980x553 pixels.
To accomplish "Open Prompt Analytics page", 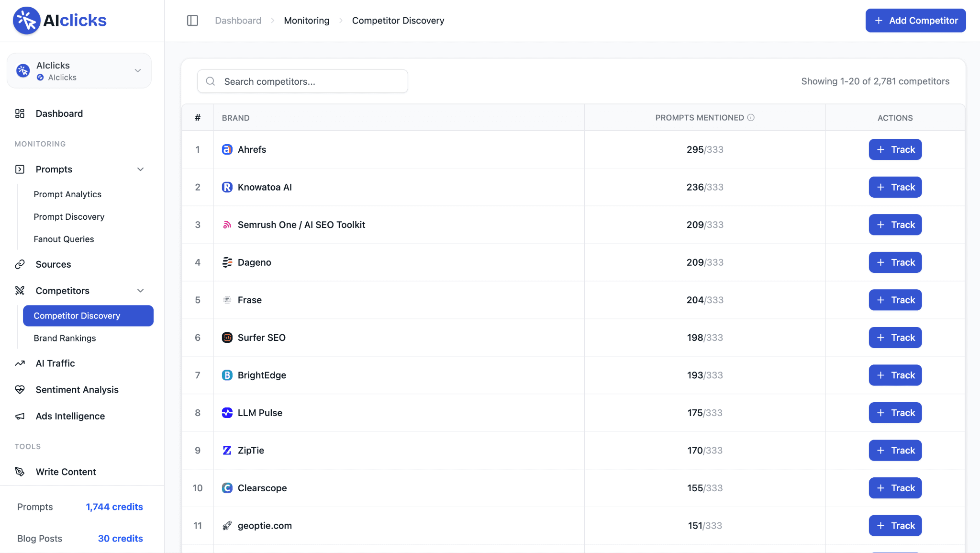I will [x=67, y=194].
